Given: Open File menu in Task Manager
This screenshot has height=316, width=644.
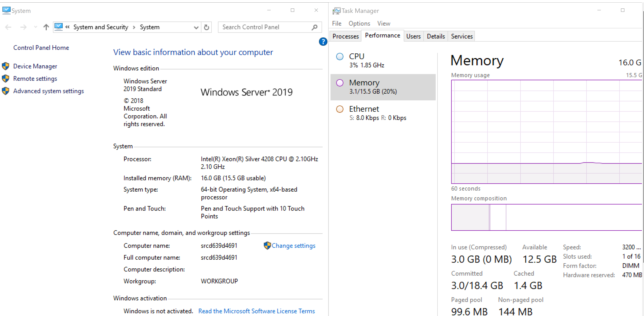Looking at the screenshot, I should pos(337,24).
